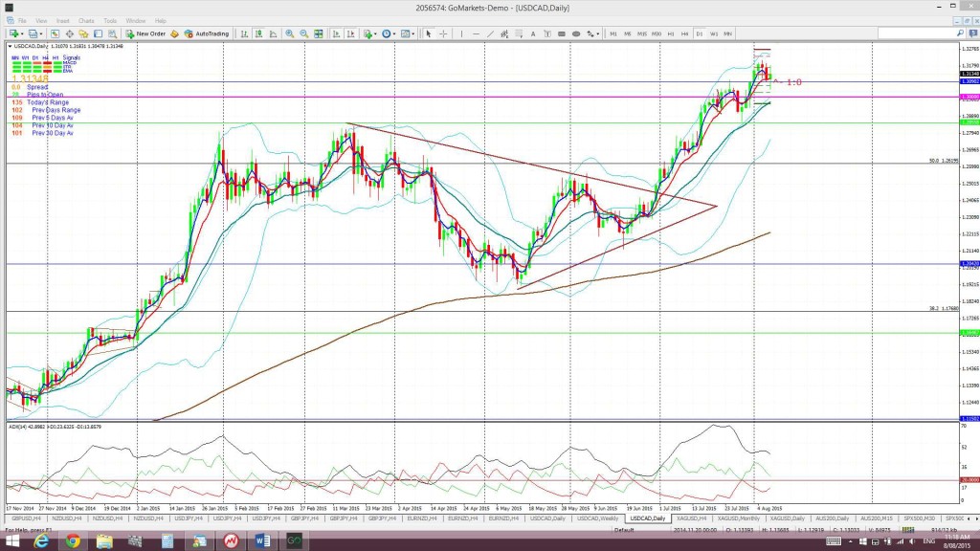Viewport: 980px width, 551px height.
Task: Zoom out on the chart
Action: coord(303,33)
